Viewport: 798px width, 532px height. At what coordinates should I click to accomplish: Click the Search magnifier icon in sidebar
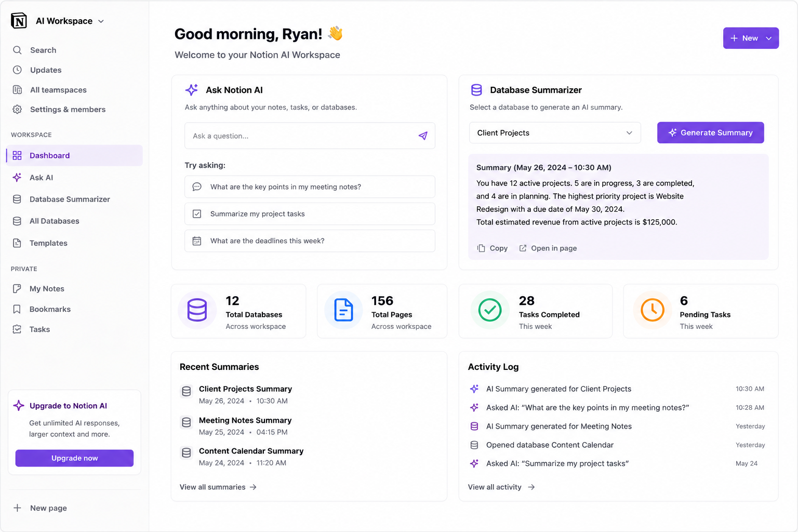click(17, 50)
